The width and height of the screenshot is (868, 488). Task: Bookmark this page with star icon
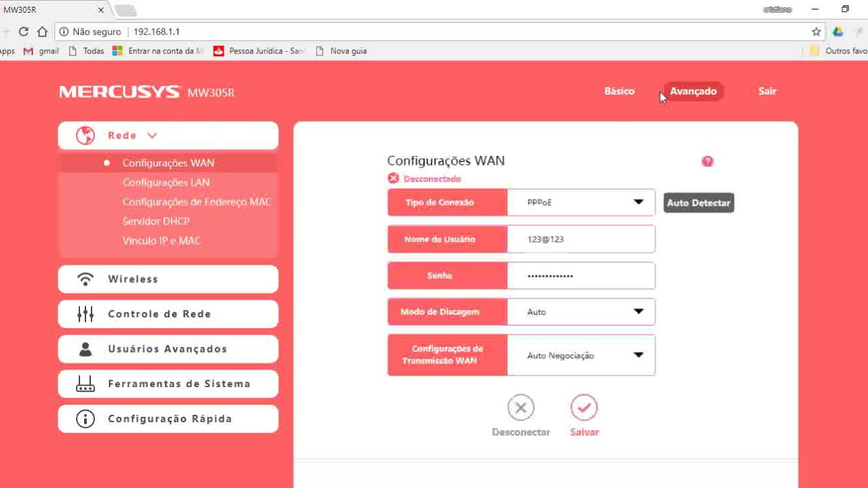816,32
